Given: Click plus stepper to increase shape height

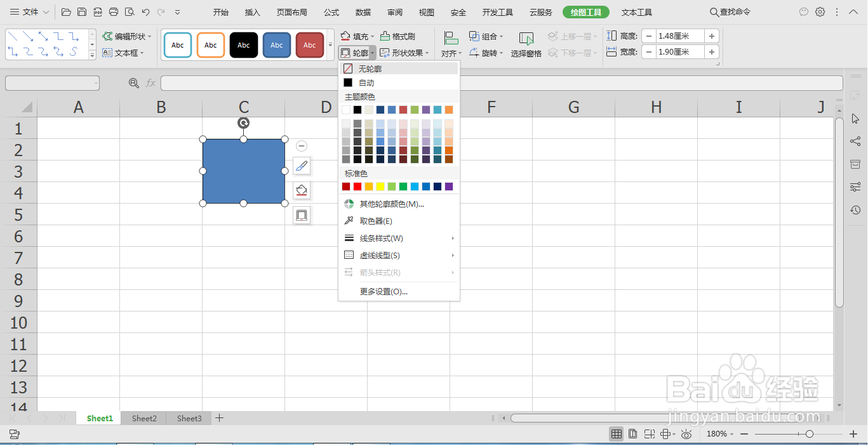Looking at the screenshot, I should click(711, 36).
